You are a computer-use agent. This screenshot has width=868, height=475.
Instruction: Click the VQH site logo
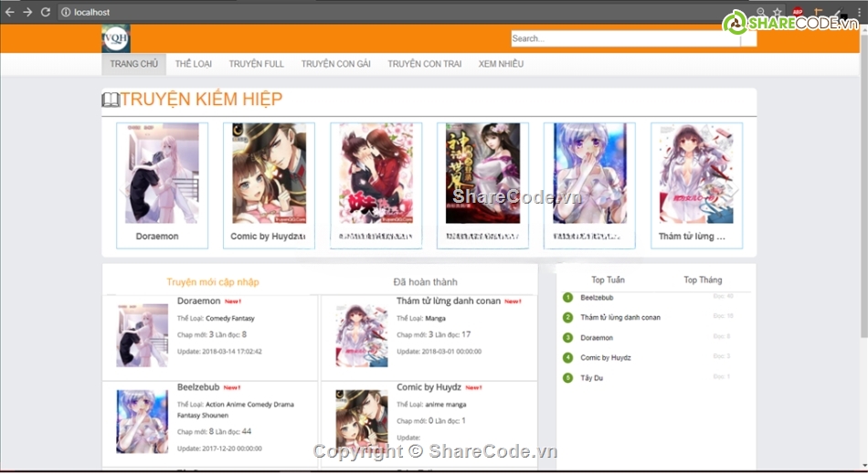coord(116,38)
